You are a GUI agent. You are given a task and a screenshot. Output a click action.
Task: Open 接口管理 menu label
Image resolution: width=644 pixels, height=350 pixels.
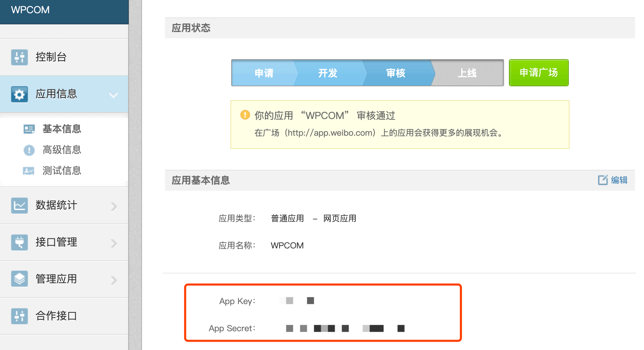coord(56,242)
